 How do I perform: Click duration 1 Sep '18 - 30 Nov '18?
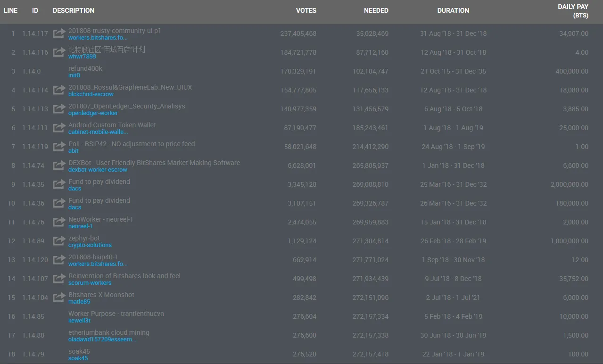[454, 260]
